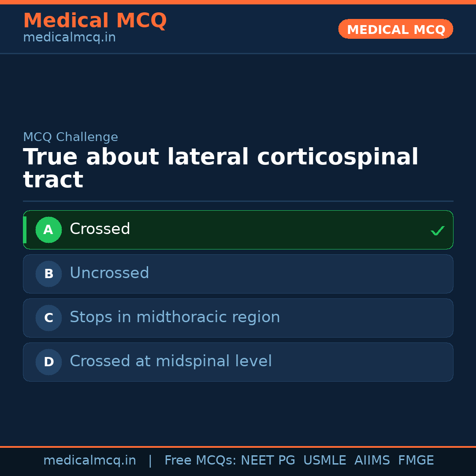Click the C letter circle icon
The height and width of the screenshot is (476, 476).
pos(48,318)
